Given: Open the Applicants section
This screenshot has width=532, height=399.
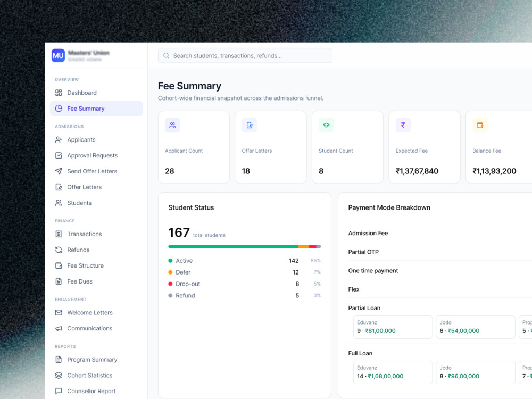Looking at the screenshot, I should coord(96,139).
